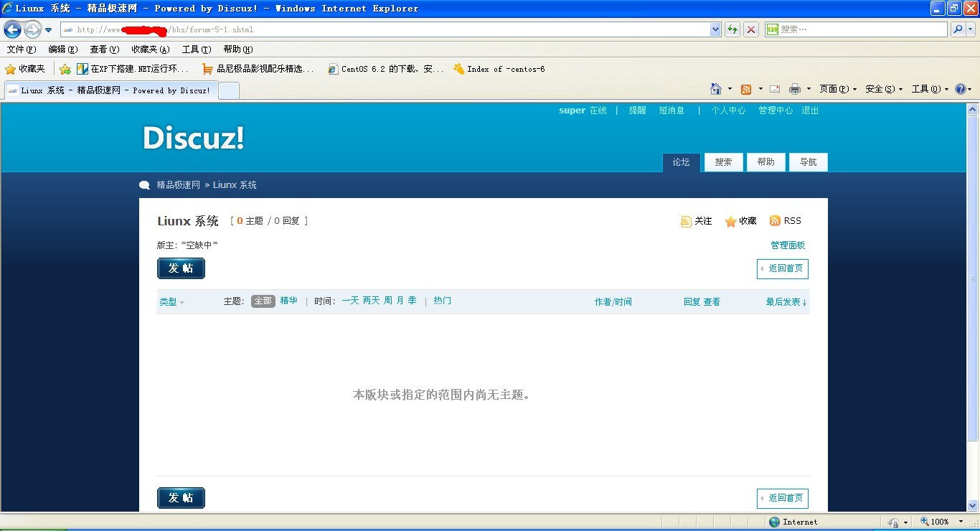Refresh the page with the green arrows icon
Image resolution: width=980 pixels, height=531 pixels.
pos(732,29)
